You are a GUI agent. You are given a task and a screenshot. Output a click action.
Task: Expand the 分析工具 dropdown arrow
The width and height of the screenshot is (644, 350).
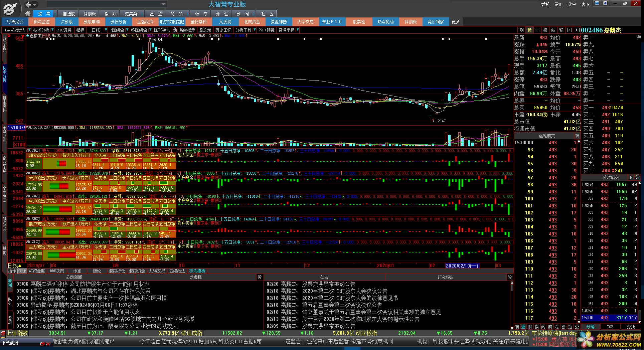click(x=254, y=30)
